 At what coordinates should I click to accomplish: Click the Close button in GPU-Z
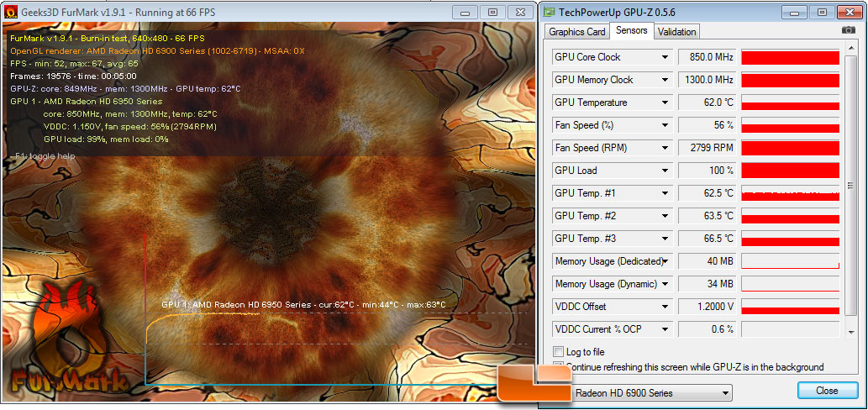pyautogui.click(x=827, y=391)
